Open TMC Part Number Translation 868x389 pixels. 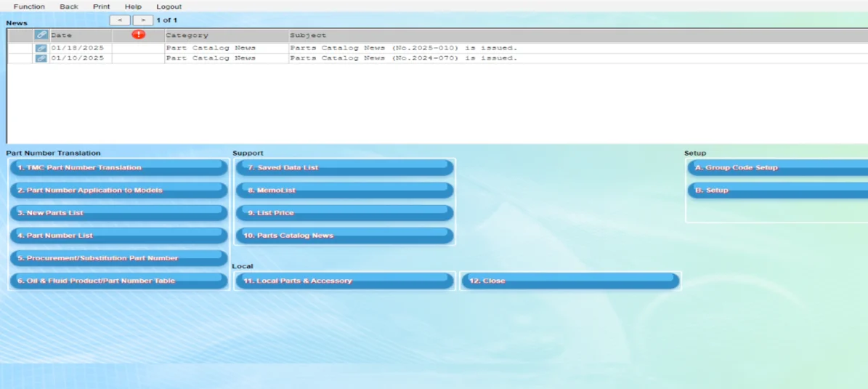click(119, 167)
